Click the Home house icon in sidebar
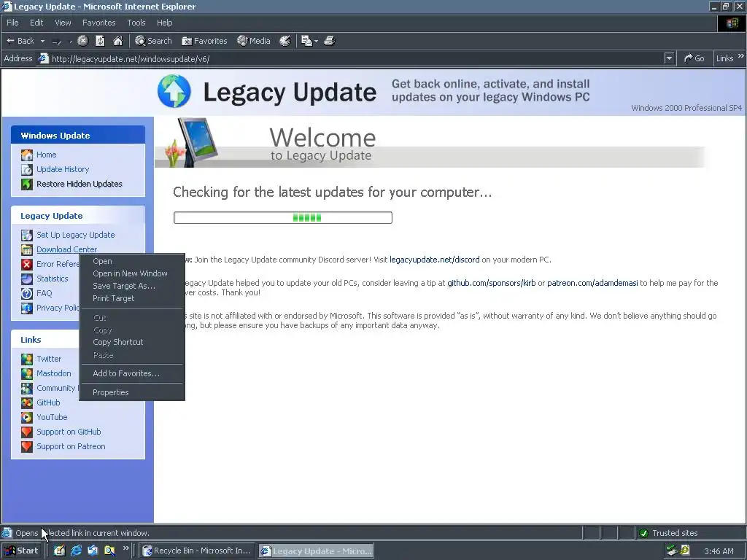Image resolution: width=747 pixels, height=560 pixels. tap(27, 155)
